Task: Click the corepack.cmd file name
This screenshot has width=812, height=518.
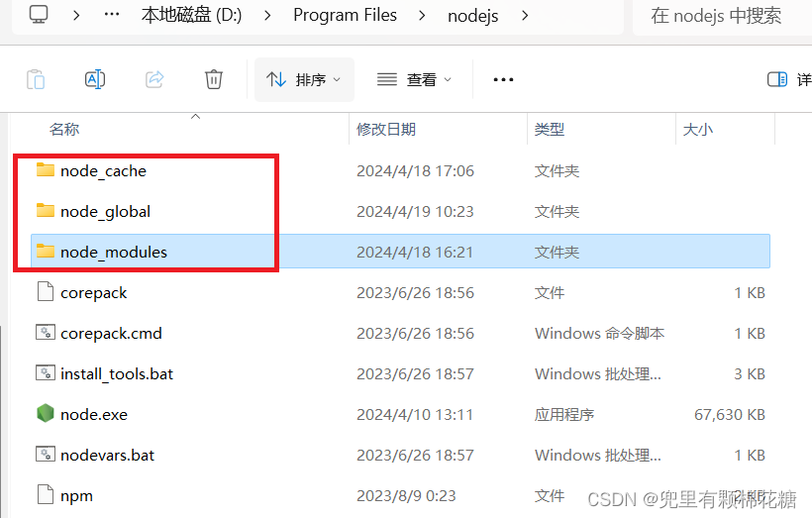Action: pos(111,334)
